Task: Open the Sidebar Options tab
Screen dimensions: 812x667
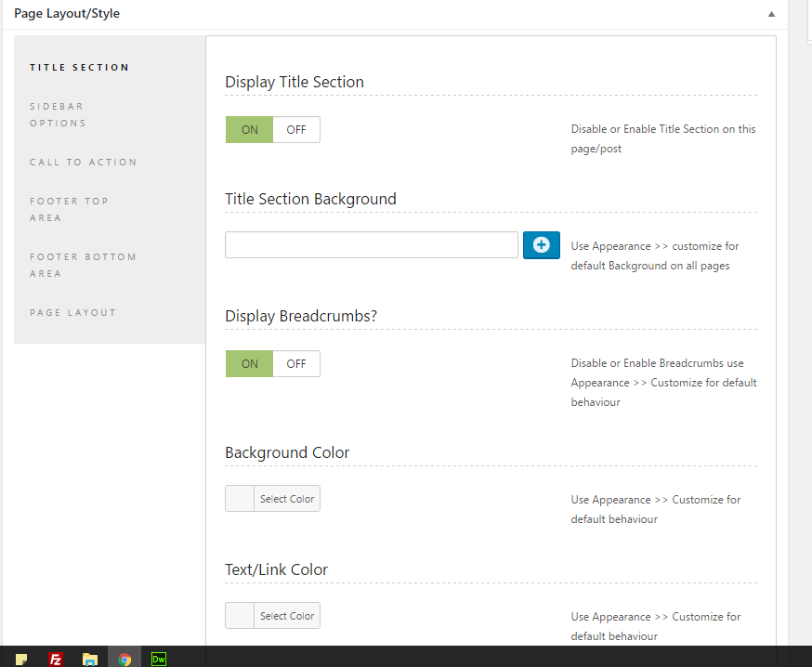Action: click(x=58, y=114)
